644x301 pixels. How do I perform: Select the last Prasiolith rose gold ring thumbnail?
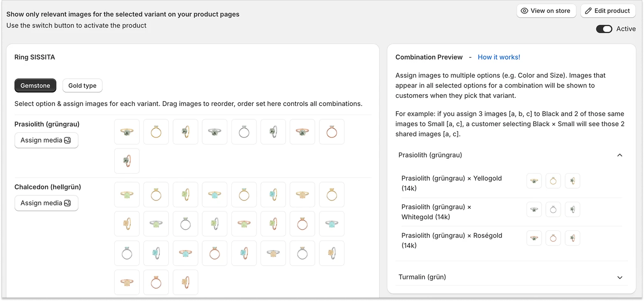127,161
